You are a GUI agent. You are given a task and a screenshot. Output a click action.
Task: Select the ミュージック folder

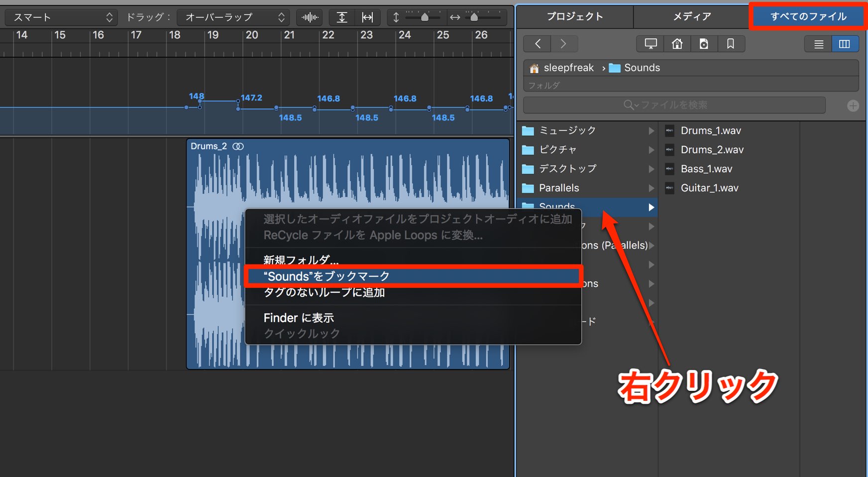[587, 130]
